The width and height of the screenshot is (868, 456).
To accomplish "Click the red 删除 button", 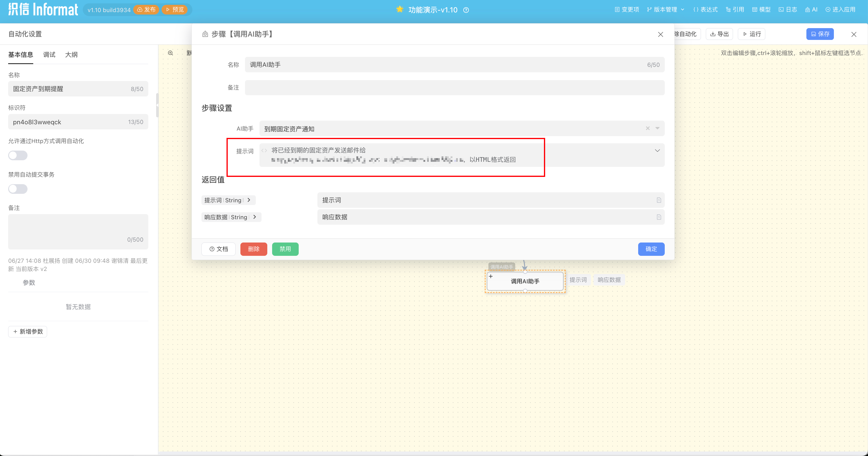I will (253, 249).
